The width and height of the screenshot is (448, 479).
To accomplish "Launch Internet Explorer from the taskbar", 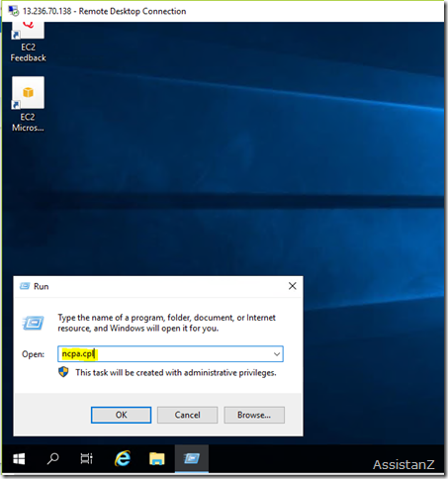I will (123, 458).
